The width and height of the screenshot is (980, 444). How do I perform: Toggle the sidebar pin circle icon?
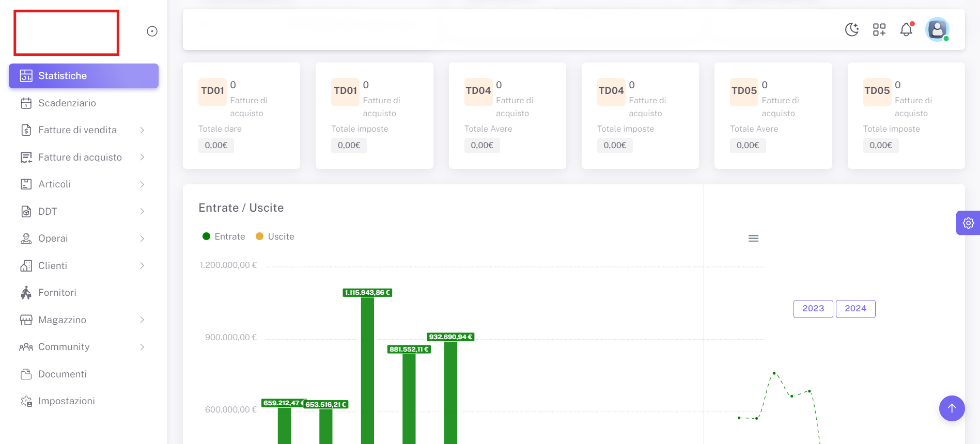tap(152, 31)
